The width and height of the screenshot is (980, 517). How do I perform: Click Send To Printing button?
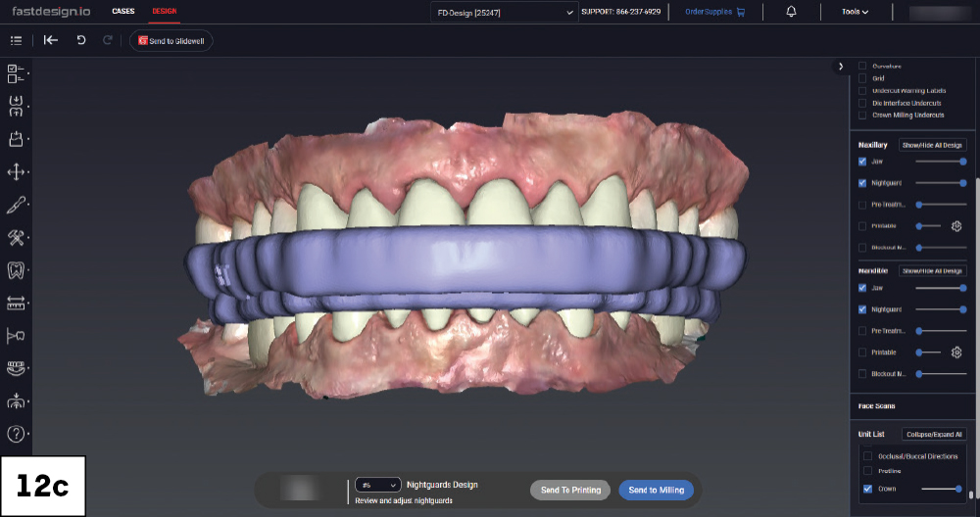(570, 491)
